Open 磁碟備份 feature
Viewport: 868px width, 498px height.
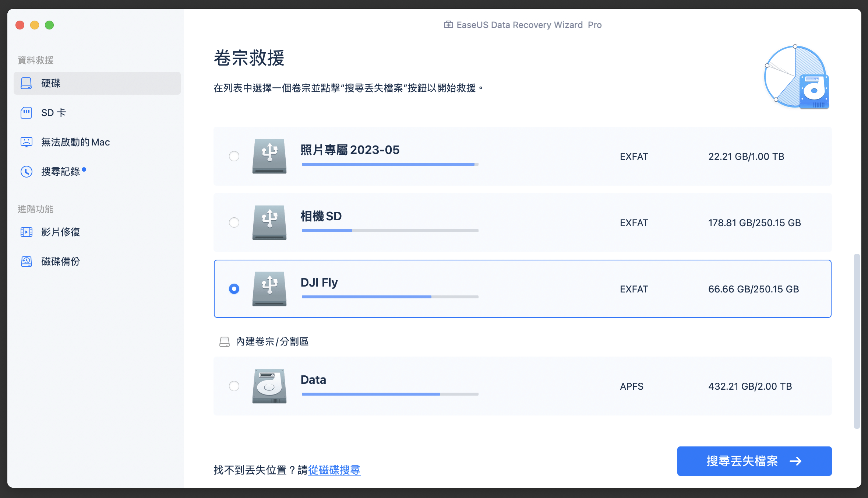(x=97, y=262)
